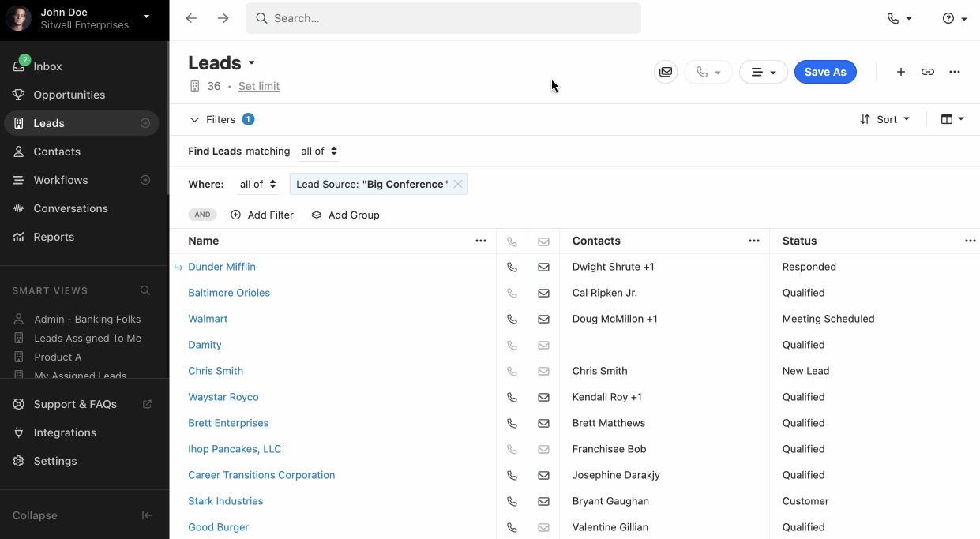Screen dimensions: 980x539
Task: Click the email icon for Walmart row
Action: pyautogui.click(x=543, y=320)
